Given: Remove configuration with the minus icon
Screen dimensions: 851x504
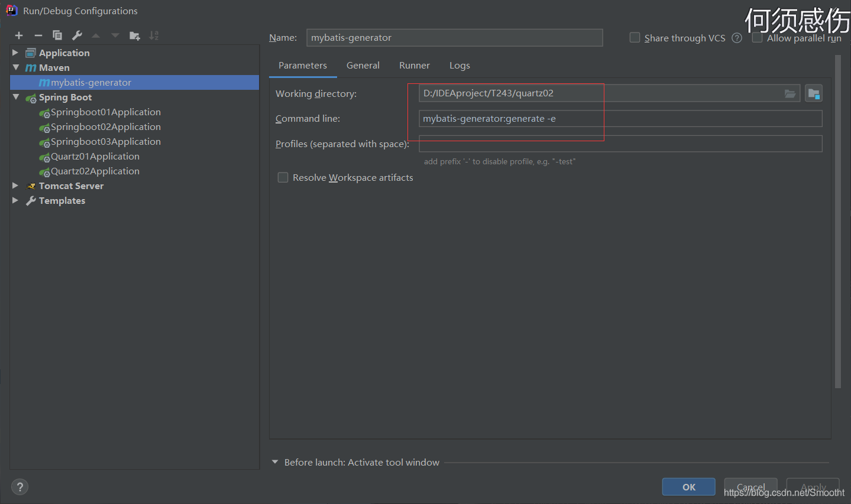Looking at the screenshot, I should pyautogui.click(x=38, y=35).
